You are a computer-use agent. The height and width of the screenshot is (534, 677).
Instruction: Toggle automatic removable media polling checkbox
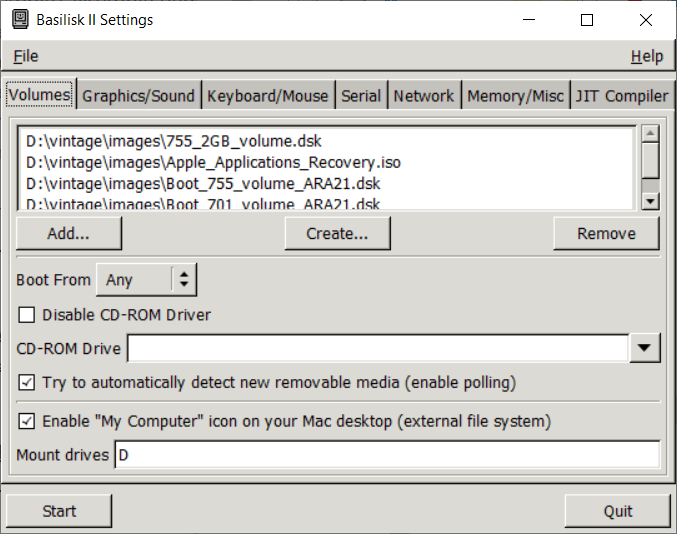27,383
